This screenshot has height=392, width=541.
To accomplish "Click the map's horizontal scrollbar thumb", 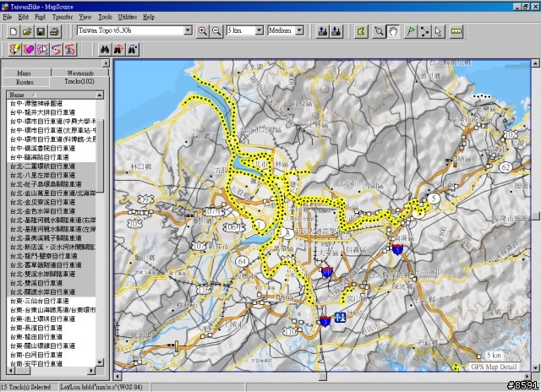I will point(323,377).
